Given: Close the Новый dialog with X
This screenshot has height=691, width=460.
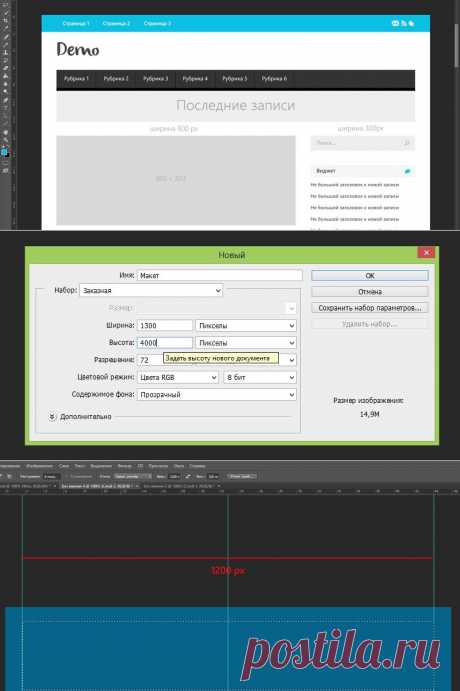Looking at the screenshot, I should 426,253.
